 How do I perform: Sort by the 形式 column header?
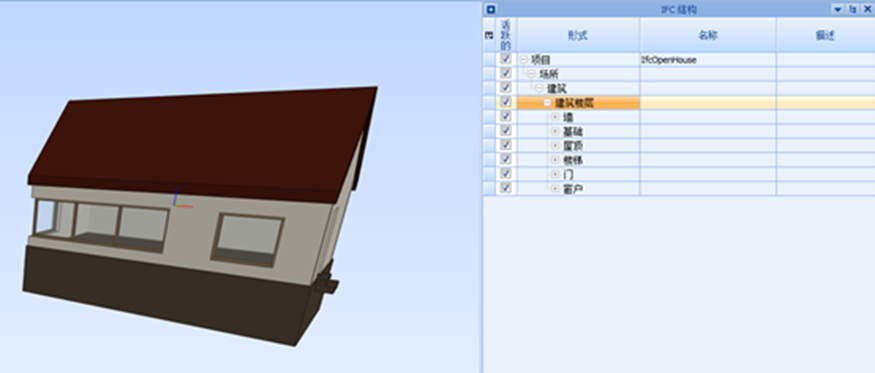(579, 35)
